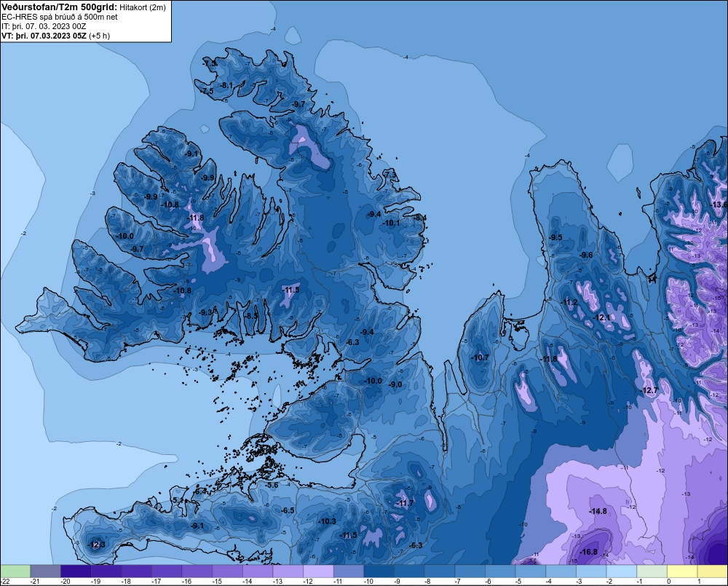Screen dimensions: 728x586
Task: Click the -16.8 temperature value
Action: click(x=589, y=552)
